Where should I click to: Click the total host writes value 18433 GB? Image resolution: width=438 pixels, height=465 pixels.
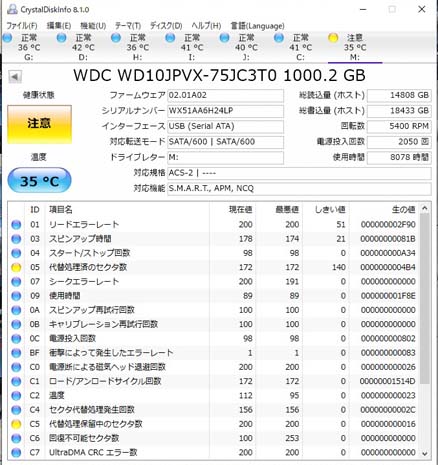[x=399, y=111]
